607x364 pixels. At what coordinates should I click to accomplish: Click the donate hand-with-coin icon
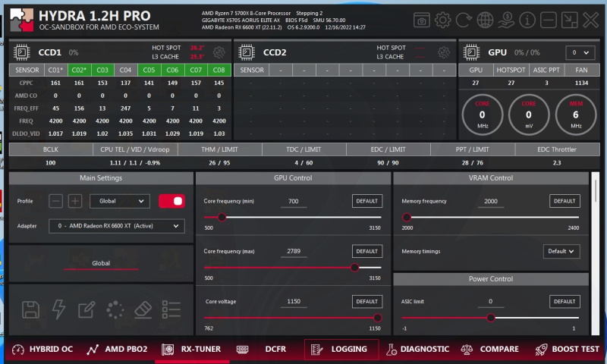coord(507,20)
